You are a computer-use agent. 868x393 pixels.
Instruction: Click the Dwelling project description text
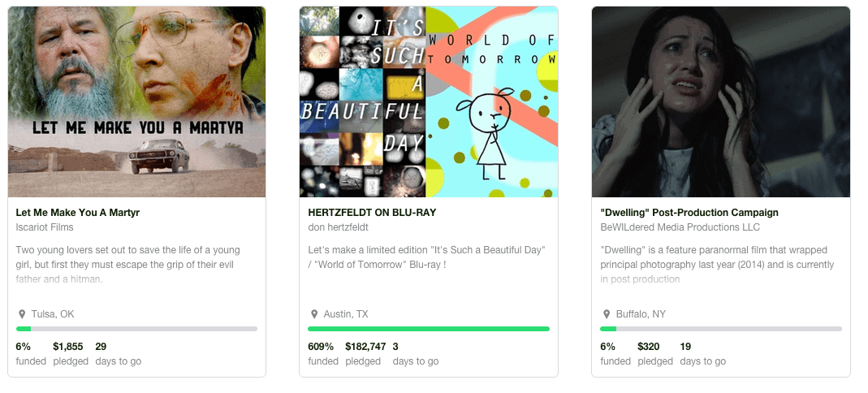tap(717, 265)
